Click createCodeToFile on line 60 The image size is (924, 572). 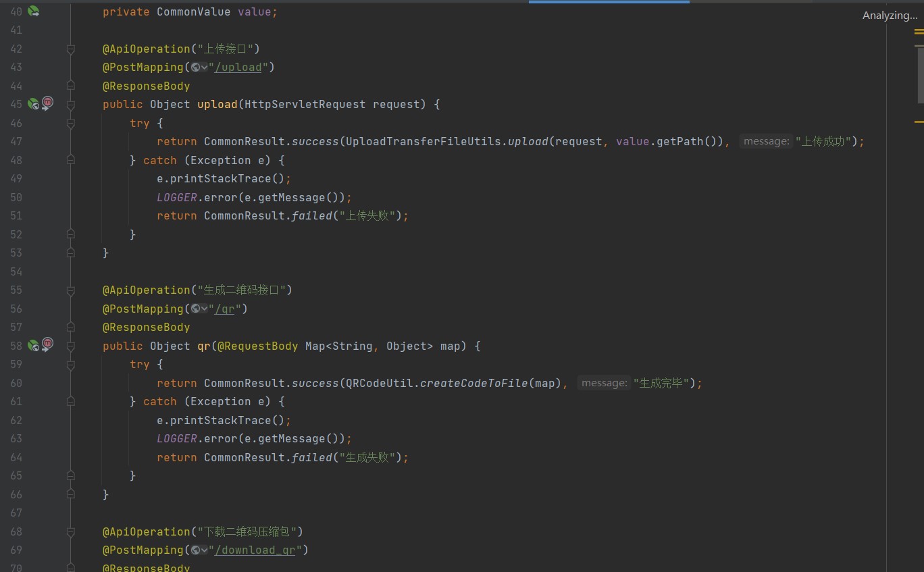(474, 383)
